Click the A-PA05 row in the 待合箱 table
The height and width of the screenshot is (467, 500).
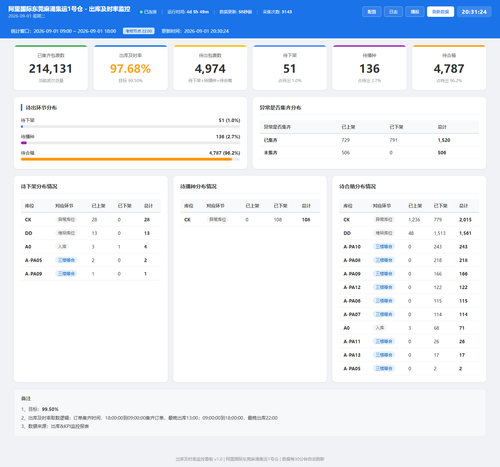coord(409,368)
